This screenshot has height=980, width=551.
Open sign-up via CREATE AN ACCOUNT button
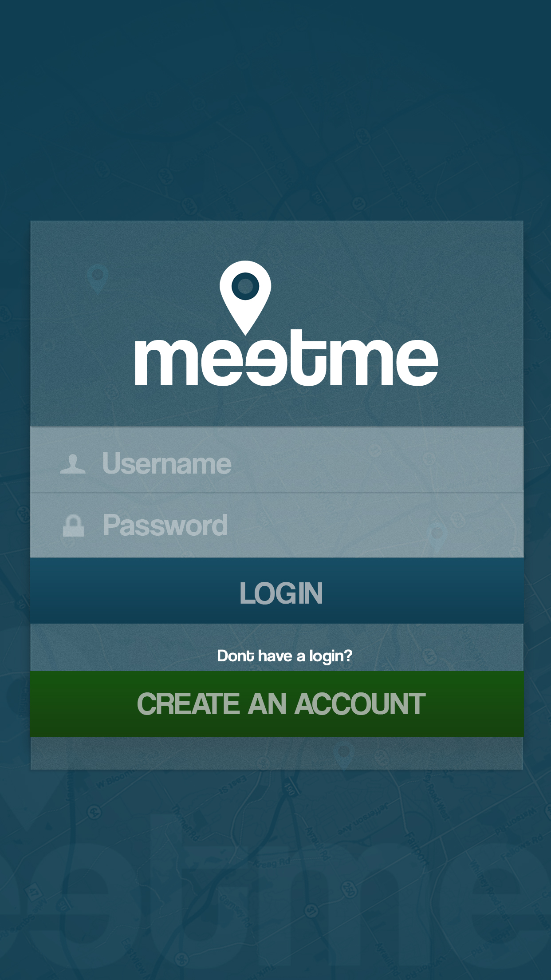pos(277,704)
